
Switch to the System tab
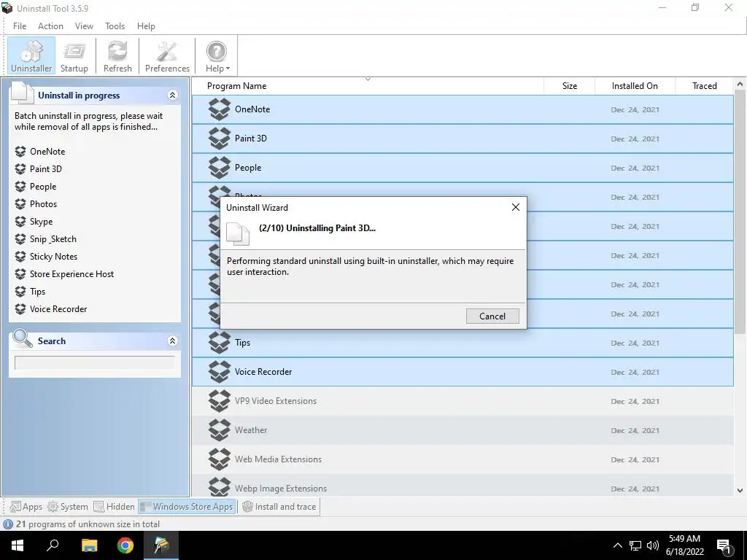pyautogui.click(x=68, y=507)
